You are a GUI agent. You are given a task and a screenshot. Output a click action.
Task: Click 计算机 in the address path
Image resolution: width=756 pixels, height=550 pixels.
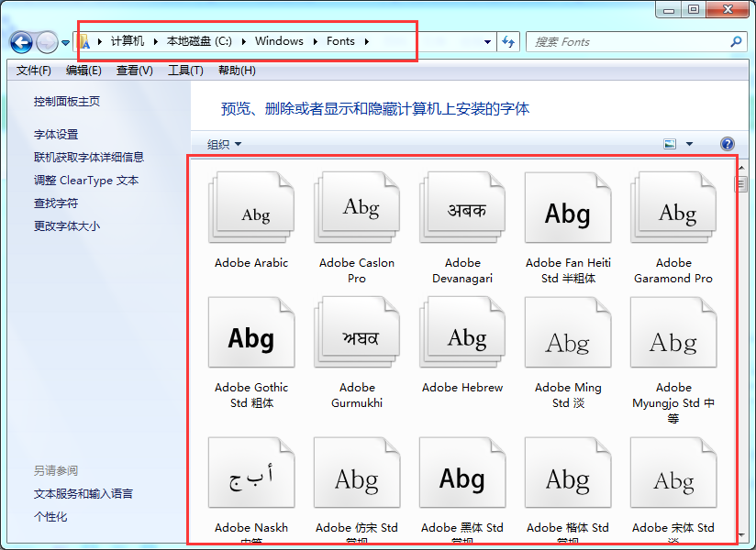coord(128,41)
